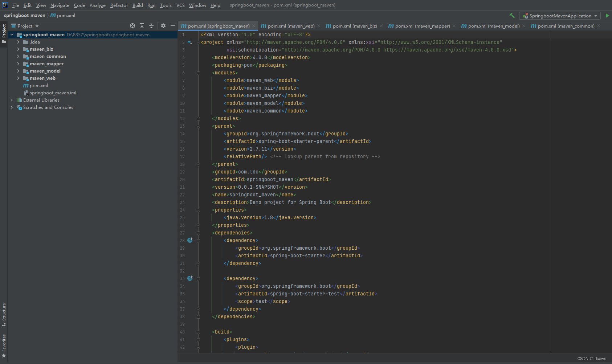Close the pom.xml (maven_web) tab
Viewport: 612px width, 364px height.
pyautogui.click(x=319, y=26)
